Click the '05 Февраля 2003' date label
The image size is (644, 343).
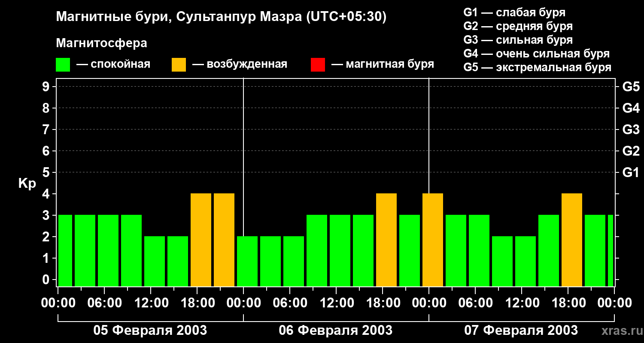click(150, 330)
